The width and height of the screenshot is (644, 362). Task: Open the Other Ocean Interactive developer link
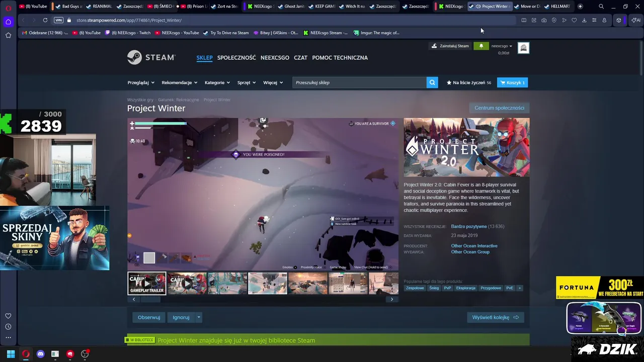pos(474,246)
